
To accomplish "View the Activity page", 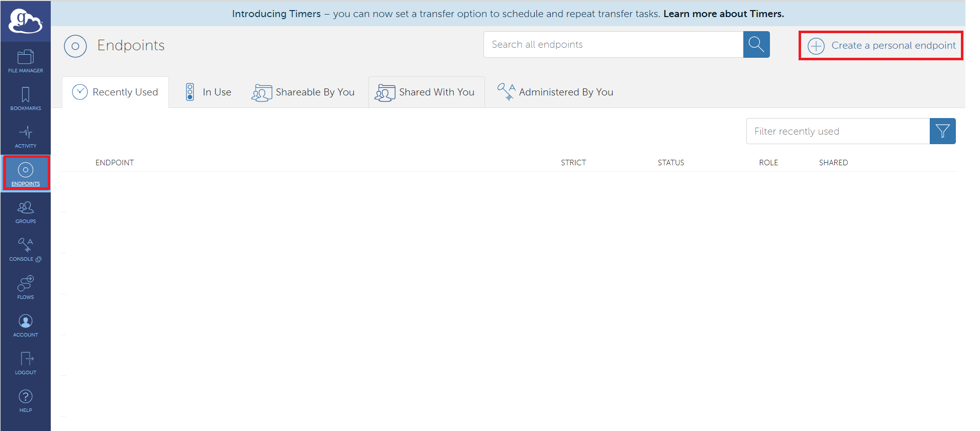I will pyautogui.click(x=26, y=136).
